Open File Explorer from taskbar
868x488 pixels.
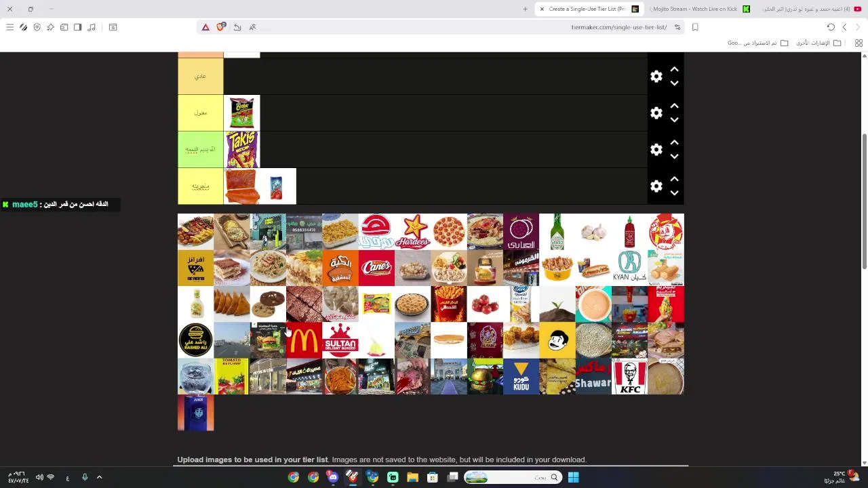click(x=412, y=477)
